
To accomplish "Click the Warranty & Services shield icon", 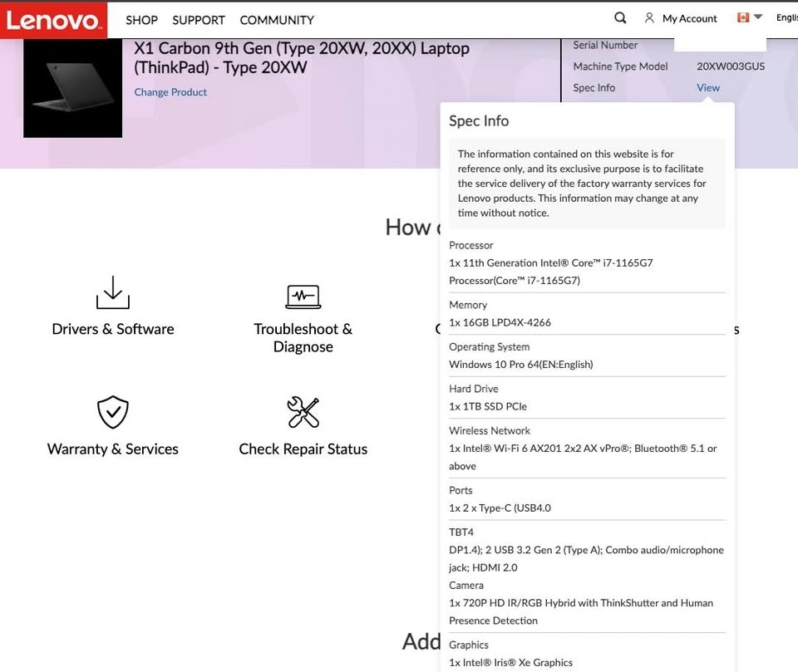I will tap(112, 412).
